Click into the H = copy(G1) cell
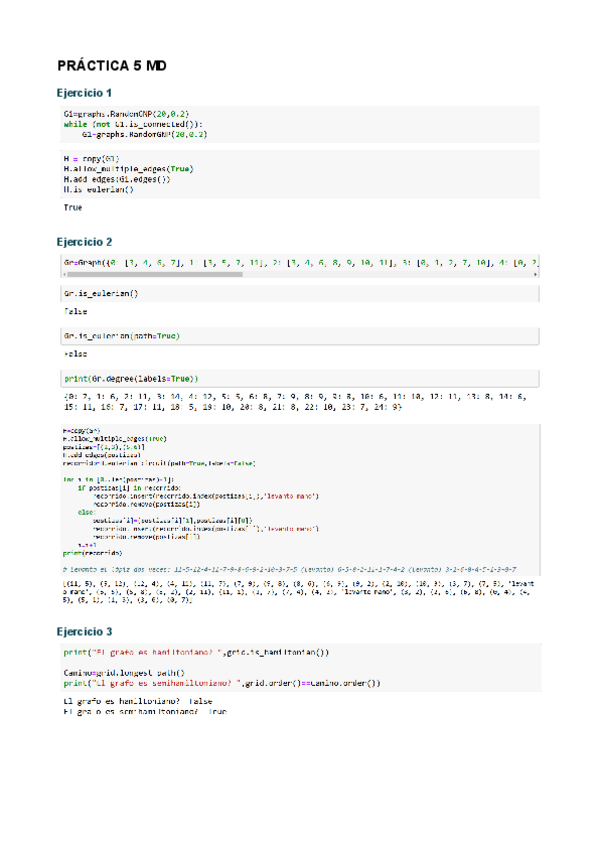The width and height of the screenshot is (600, 848). (300, 173)
